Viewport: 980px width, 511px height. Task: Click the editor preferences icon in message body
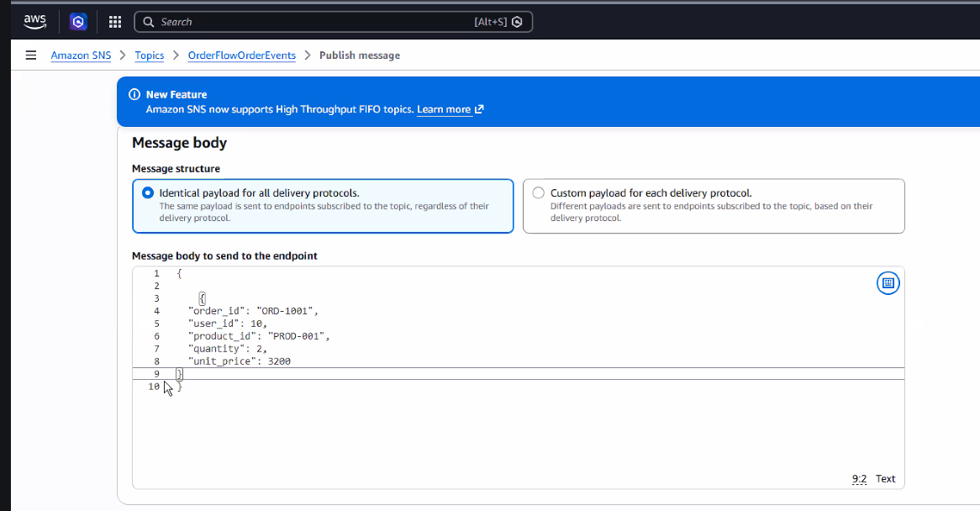(x=888, y=283)
